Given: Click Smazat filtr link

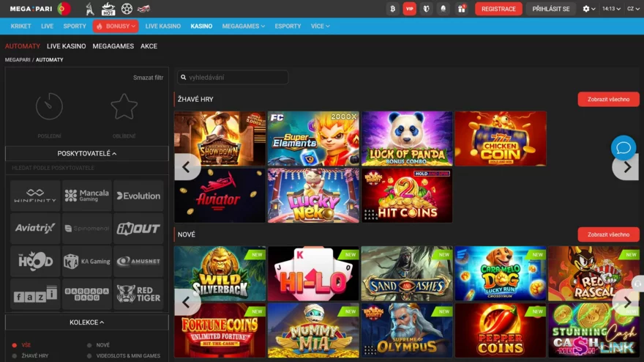Looking at the screenshot, I should point(149,78).
